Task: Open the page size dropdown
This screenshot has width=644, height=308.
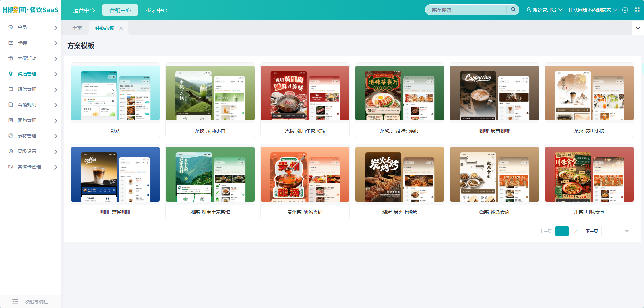Action: coord(618,231)
